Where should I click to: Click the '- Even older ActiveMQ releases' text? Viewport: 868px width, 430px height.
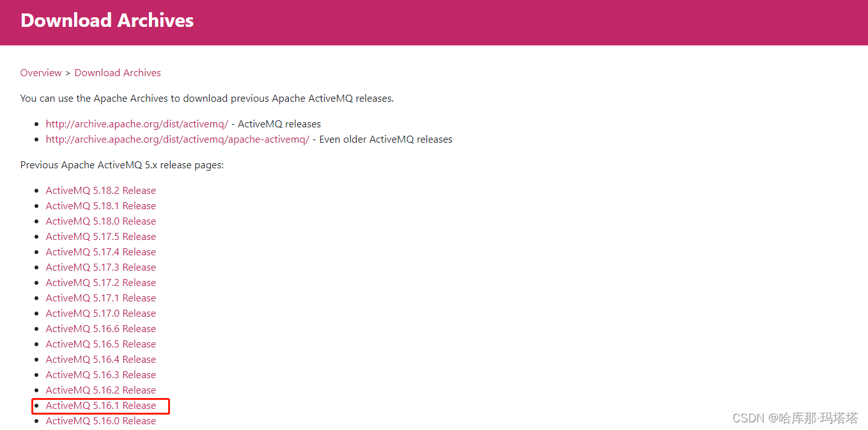382,139
